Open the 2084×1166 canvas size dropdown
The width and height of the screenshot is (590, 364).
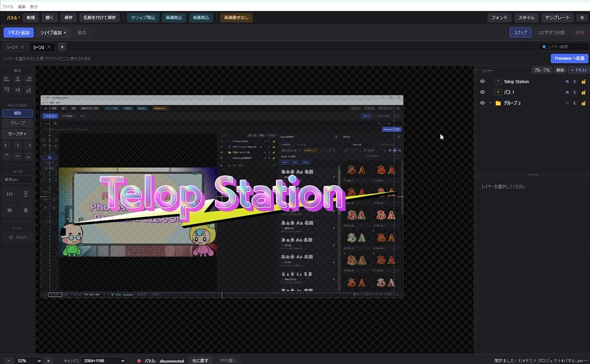[x=103, y=361]
